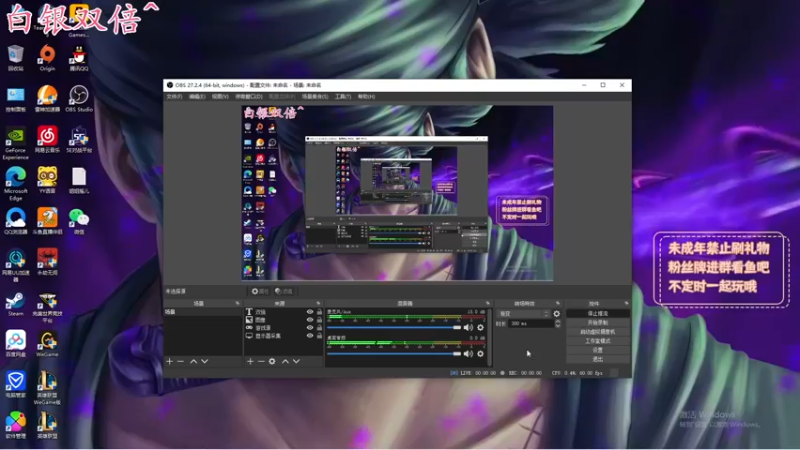
Task: Pop out the Audio Mixer dock via header icon
Action: click(x=488, y=303)
